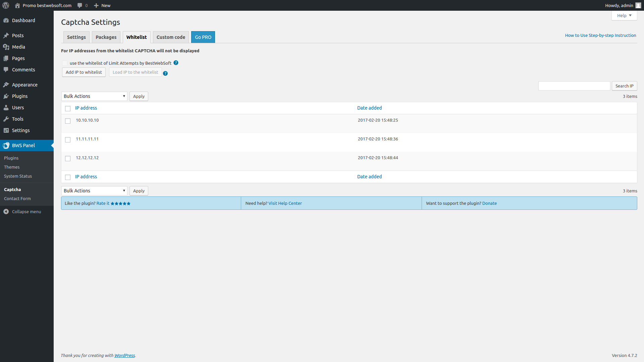Expand the Help dropdown panel
Screen dimensions: 644x362
[x=624, y=15]
